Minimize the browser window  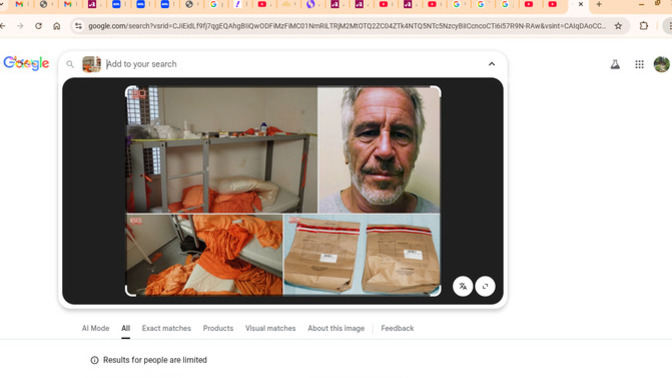click(641, 4)
